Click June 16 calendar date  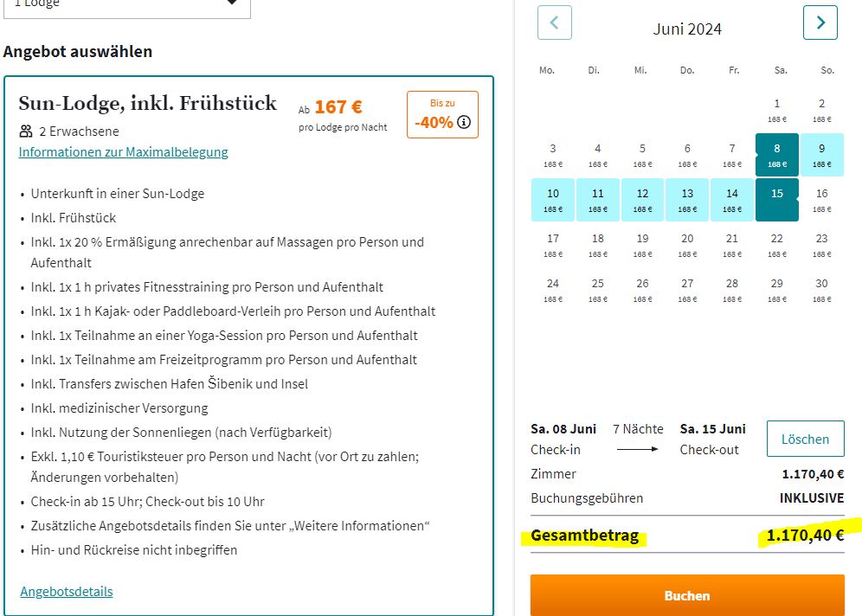822,200
